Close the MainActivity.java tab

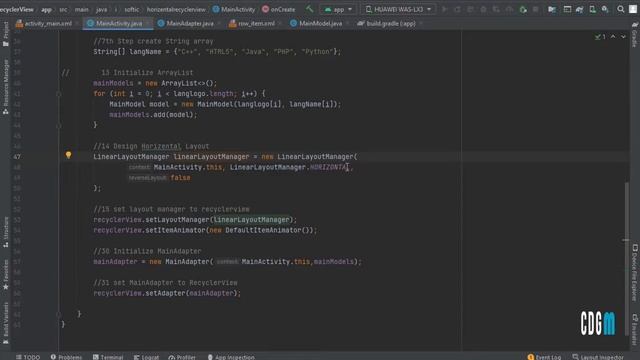(148, 24)
